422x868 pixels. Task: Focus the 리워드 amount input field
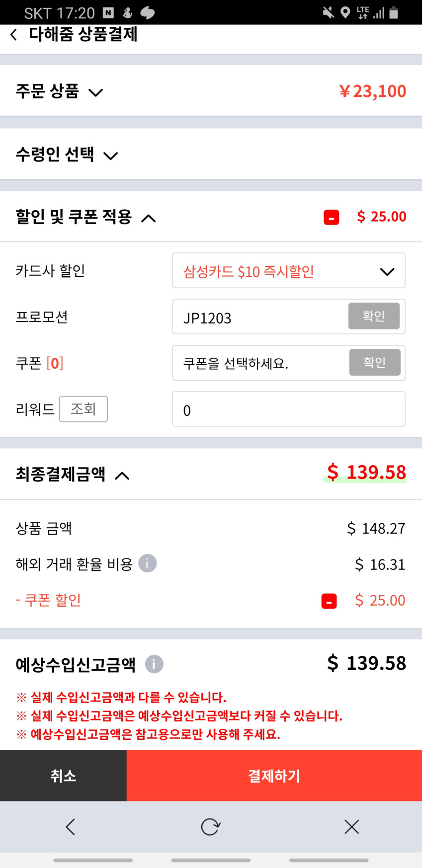(x=288, y=409)
